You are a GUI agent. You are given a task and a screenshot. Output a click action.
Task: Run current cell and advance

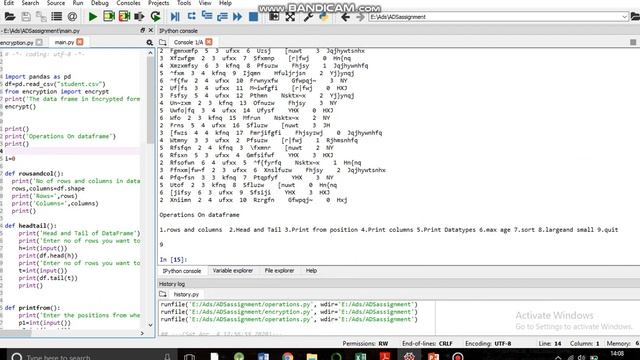click(124, 17)
